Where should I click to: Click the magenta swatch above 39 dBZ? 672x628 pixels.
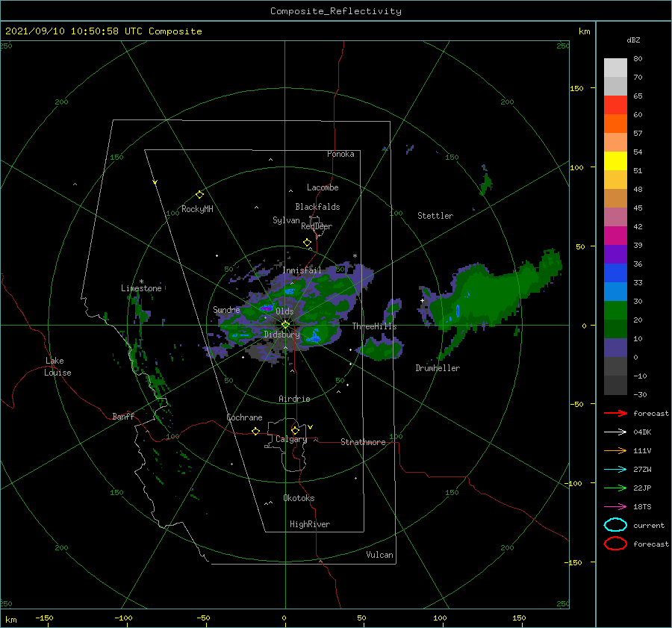[x=615, y=236]
